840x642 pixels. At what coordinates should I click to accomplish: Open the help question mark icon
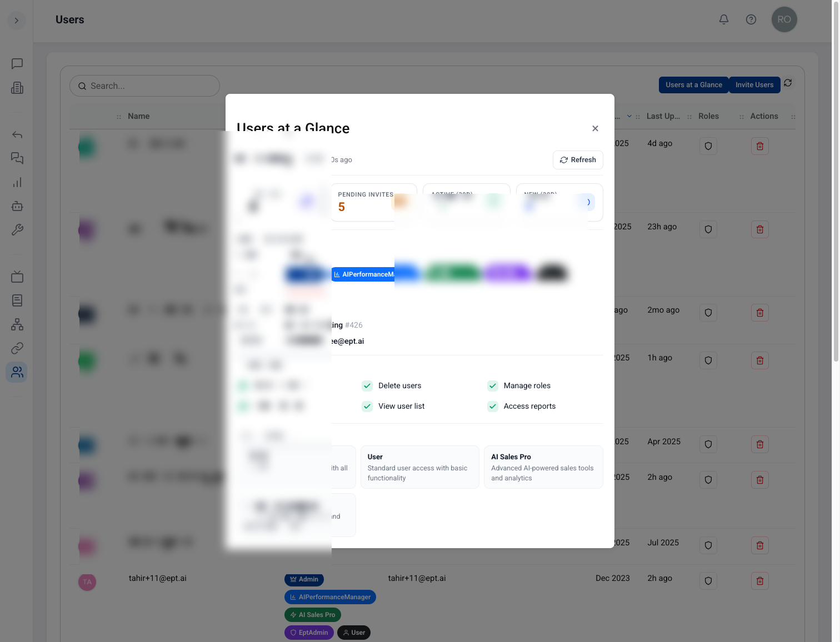click(751, 19)
